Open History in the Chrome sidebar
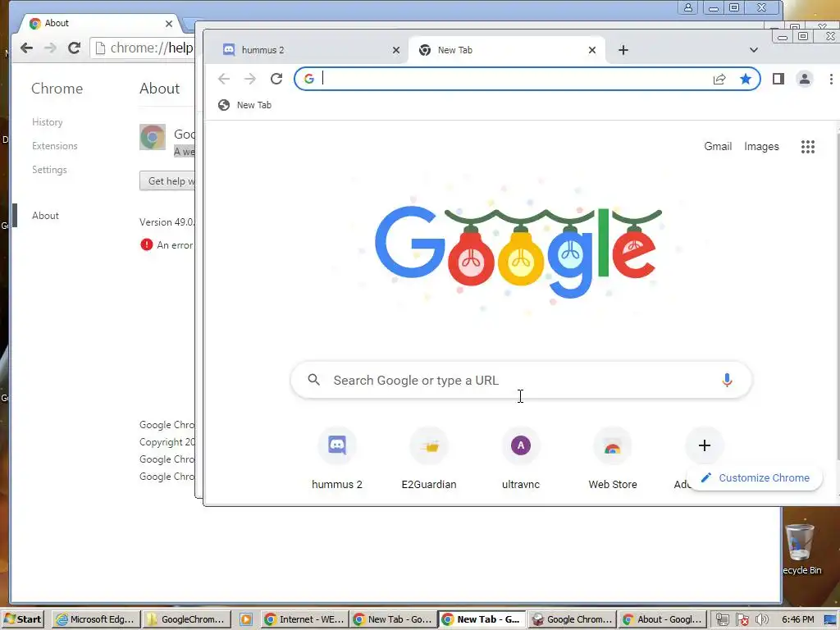840x630 pixels. [x=47, y=122]
